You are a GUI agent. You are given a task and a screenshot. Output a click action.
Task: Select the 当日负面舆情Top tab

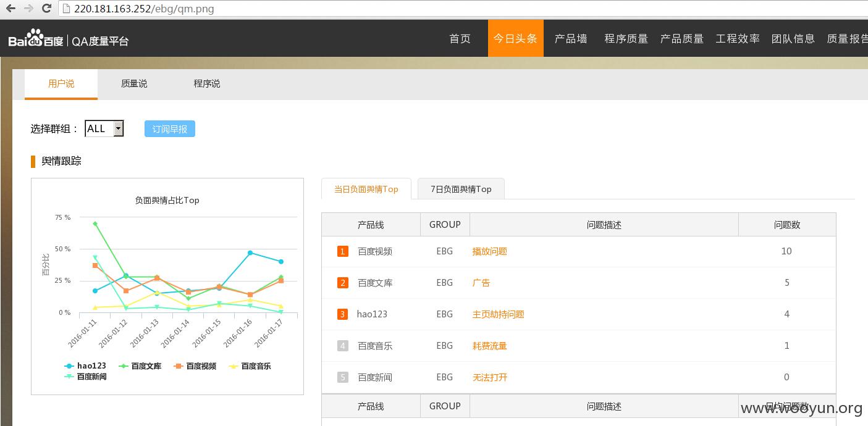click(366, 189)
